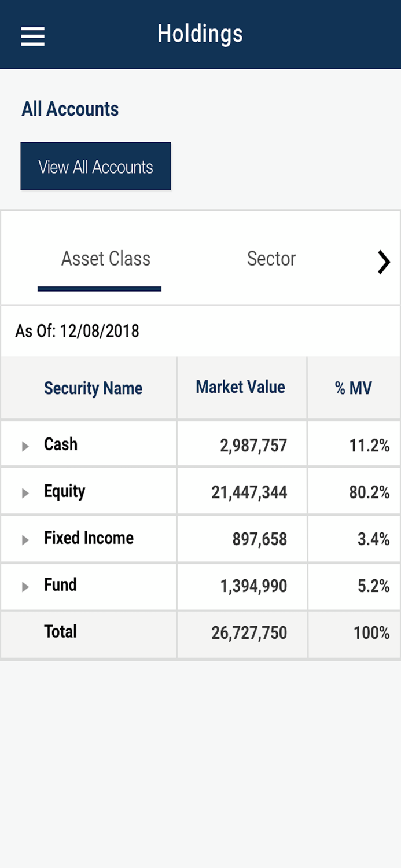Viewport: 401px width, 868px height.
Task: Click the right chevron to see more tabs
Action: pyautogui.click(x=383, y=262)
